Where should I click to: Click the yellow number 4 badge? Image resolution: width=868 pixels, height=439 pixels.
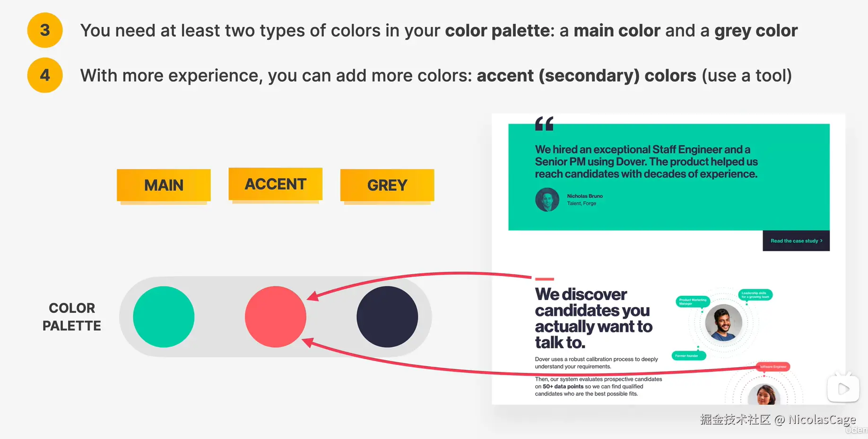(45, 75)
